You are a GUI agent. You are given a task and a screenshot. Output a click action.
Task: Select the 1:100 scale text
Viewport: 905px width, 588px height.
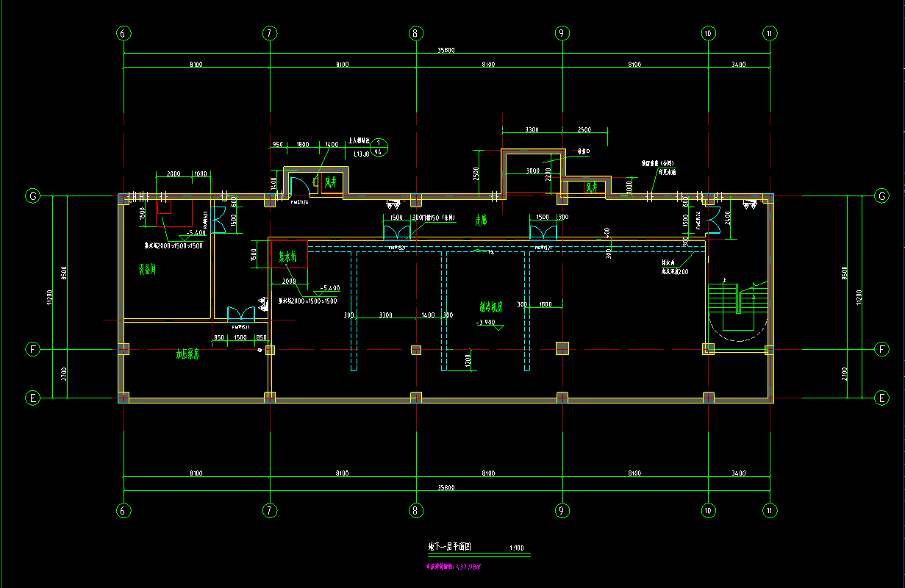tap(516, 548)
